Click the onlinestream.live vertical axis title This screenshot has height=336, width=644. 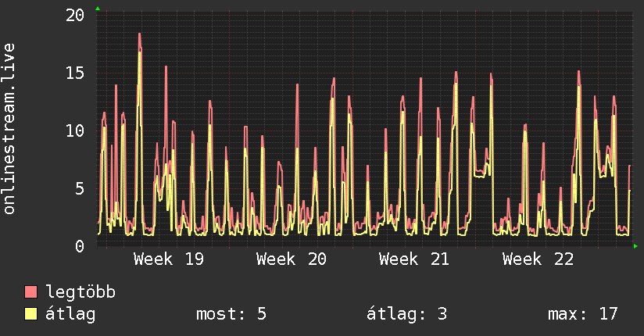point(9,129)
